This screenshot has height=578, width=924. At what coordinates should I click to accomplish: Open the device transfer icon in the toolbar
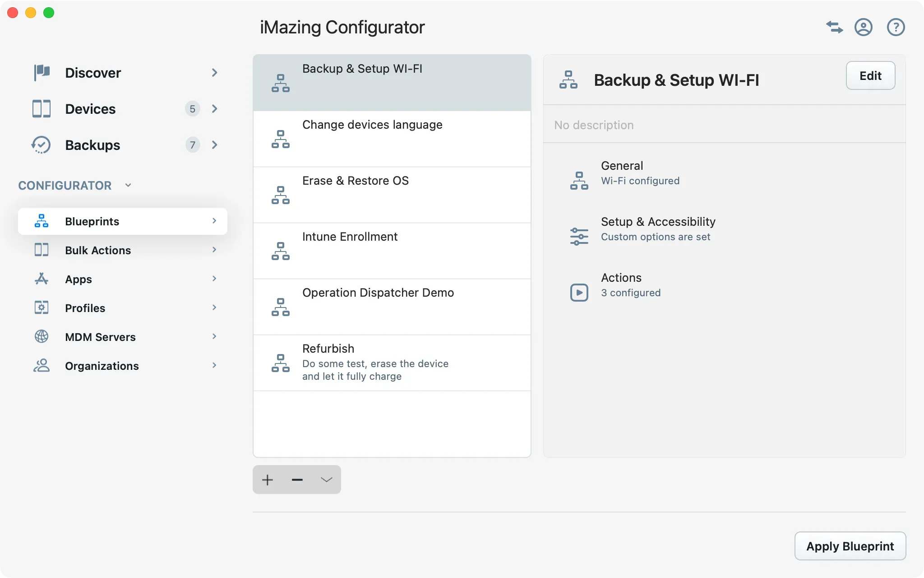tap(834, 27)
